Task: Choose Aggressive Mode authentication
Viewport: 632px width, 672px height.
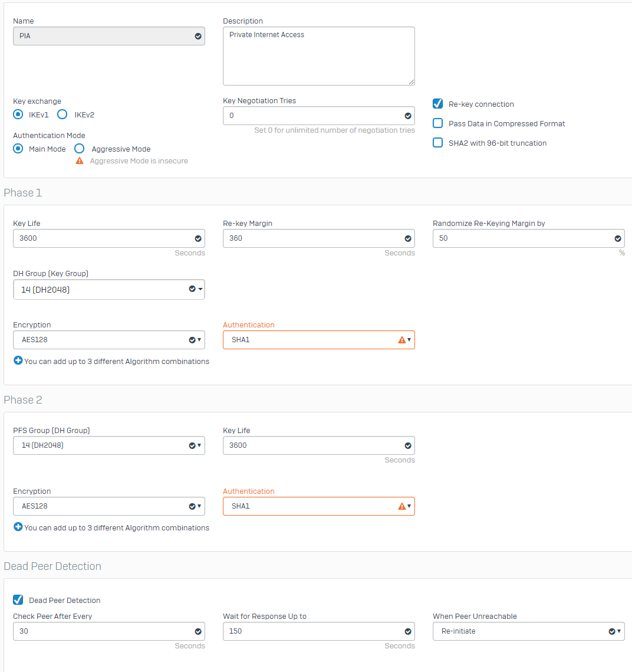Action: (79, 148)
